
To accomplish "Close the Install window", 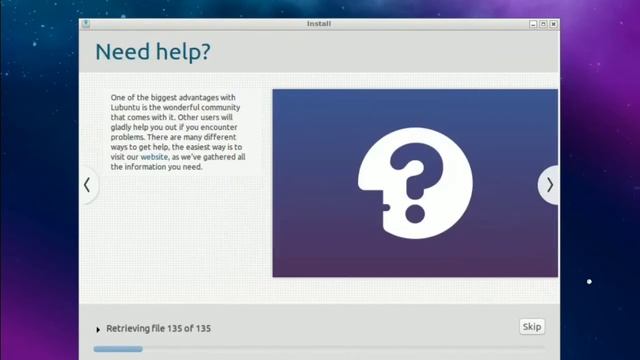I will point(553,24).
